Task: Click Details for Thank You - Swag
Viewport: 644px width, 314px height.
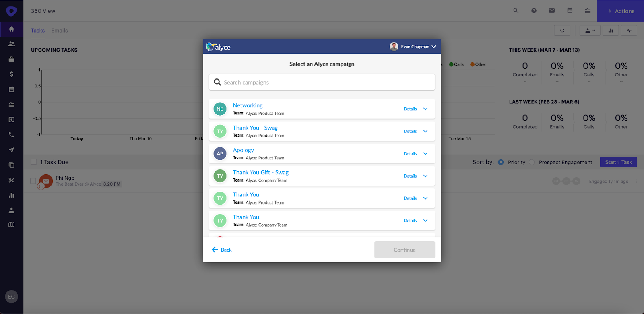Action: tap(410, 131)
